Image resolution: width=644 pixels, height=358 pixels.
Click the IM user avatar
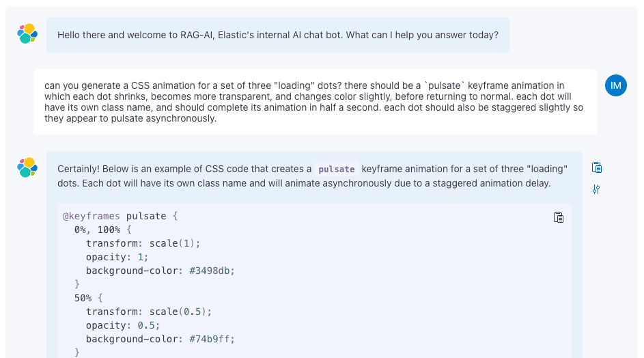pyautogui.click(x=615, y=85)
